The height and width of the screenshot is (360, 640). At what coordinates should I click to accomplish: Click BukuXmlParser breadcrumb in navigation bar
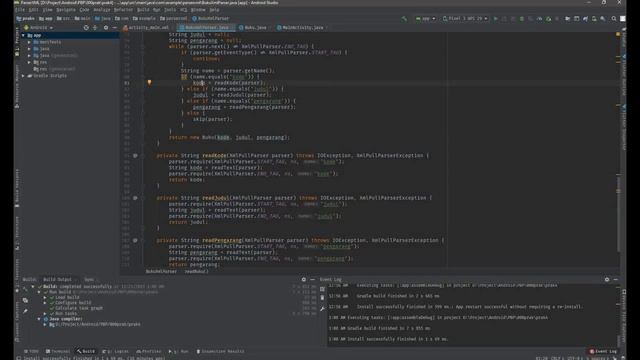[x=211, y=18]
